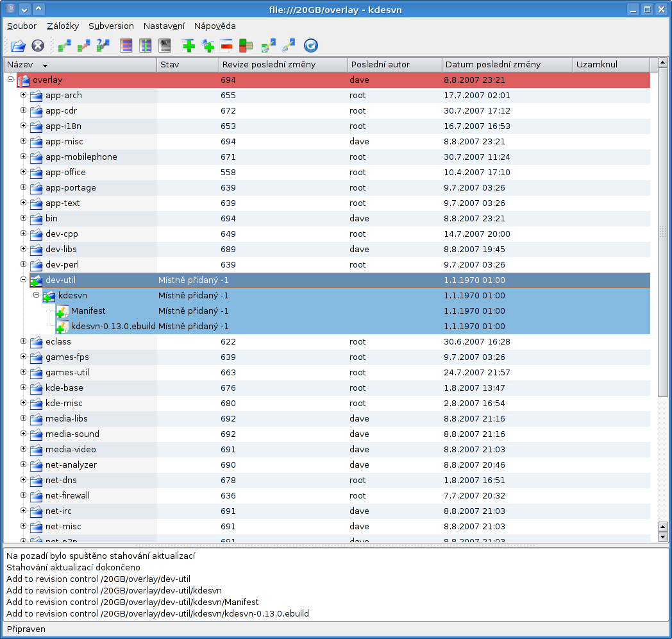Click the 'Připraven' status bar text

pyautogui.click(x=26, y=629)
